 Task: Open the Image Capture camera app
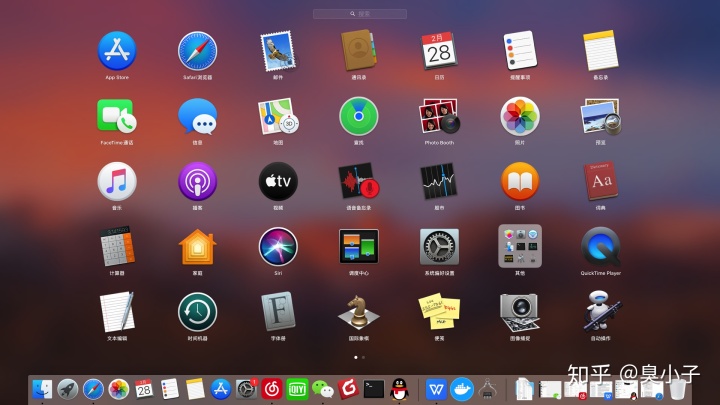click(520, 312)
